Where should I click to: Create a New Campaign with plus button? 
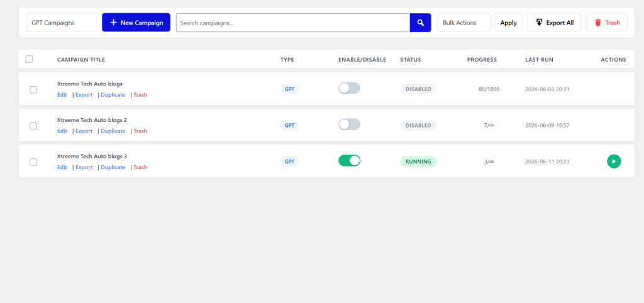coord(136,23)
